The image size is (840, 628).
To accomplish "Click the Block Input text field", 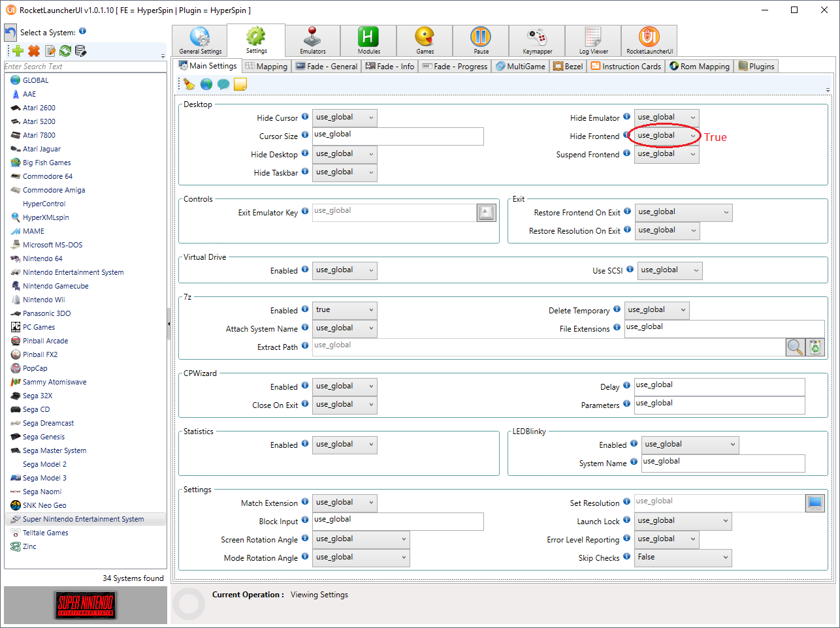I will pyautogui.click(x=398, y=521).
